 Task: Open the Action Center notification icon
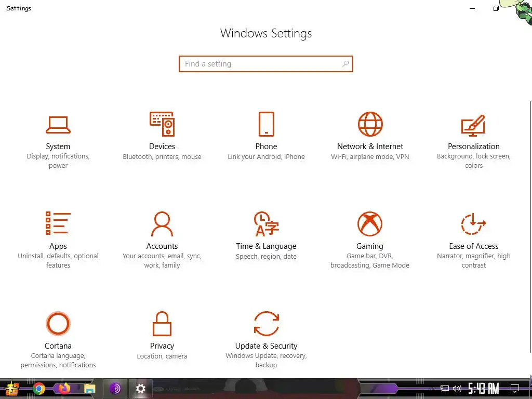515,389
